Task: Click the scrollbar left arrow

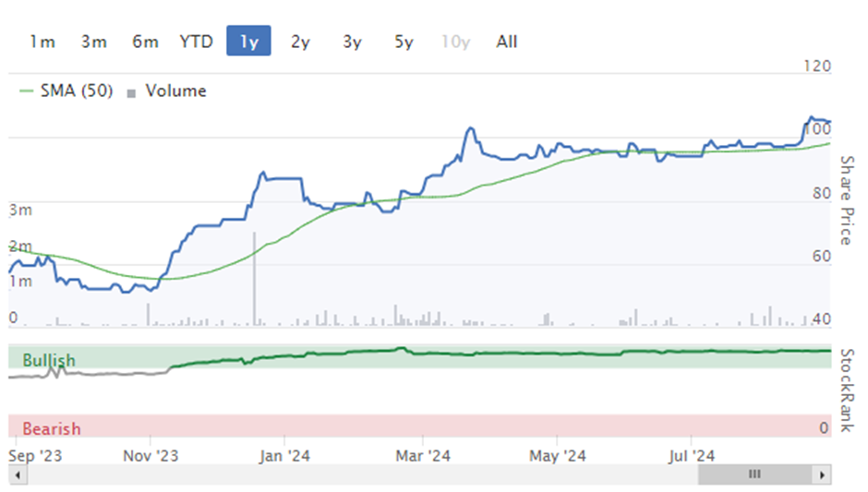Action: tap(18, 474)
